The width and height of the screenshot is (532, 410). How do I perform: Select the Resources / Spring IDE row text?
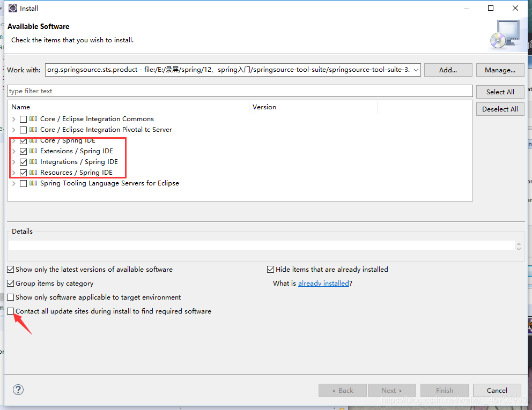pos(76,173)
